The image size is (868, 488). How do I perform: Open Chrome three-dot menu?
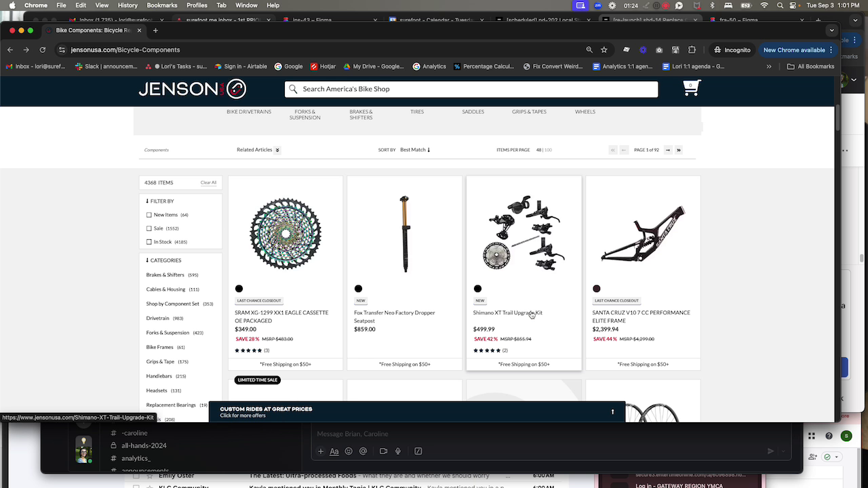[831, 49]
